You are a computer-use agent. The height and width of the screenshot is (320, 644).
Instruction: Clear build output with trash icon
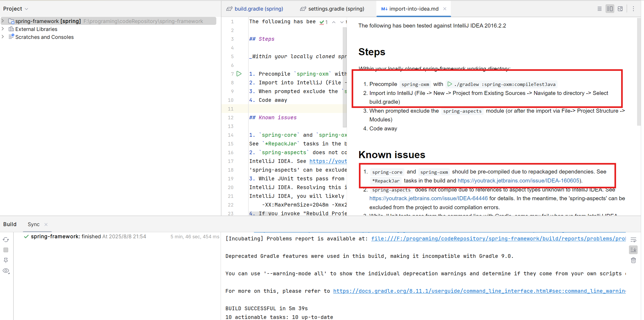(633, 260)
